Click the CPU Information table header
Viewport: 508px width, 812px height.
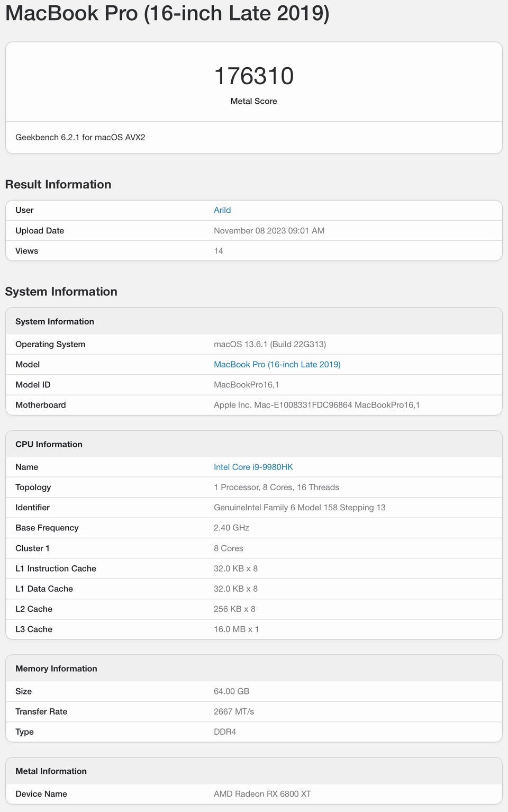(x=49, y=444)
